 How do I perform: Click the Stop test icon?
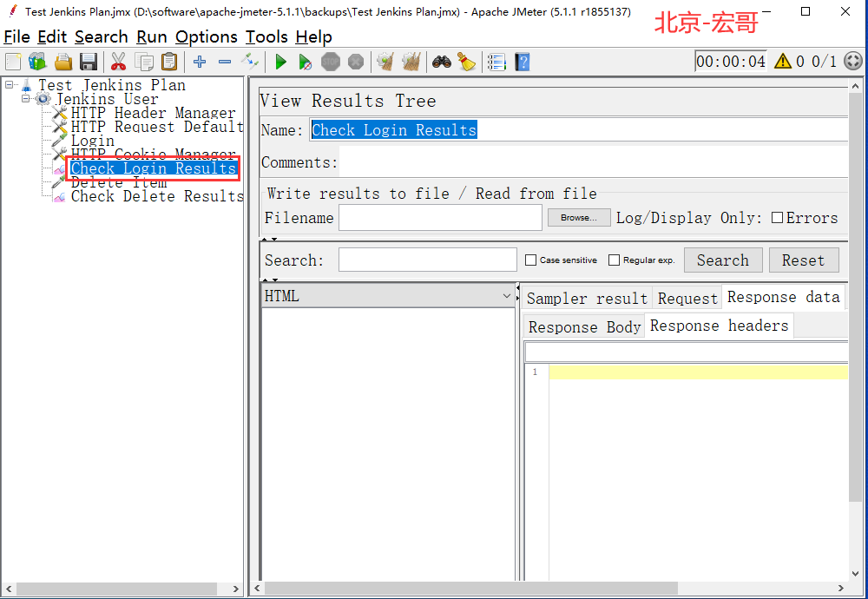(x=331, y=62)
